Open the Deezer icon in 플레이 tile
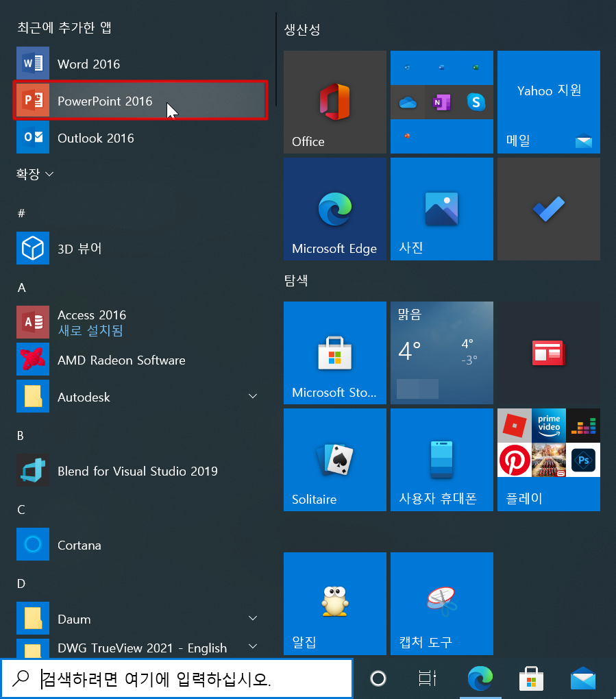 coord(583,426)
